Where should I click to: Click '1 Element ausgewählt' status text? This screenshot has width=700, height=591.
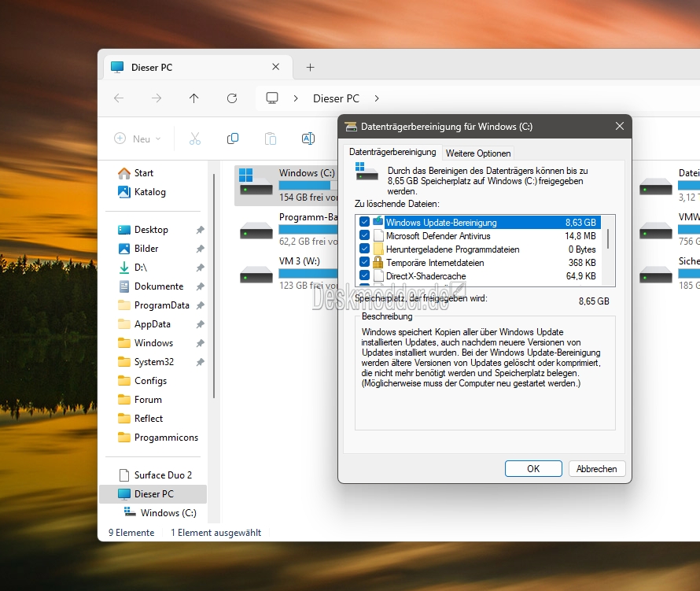coord(216,533)
